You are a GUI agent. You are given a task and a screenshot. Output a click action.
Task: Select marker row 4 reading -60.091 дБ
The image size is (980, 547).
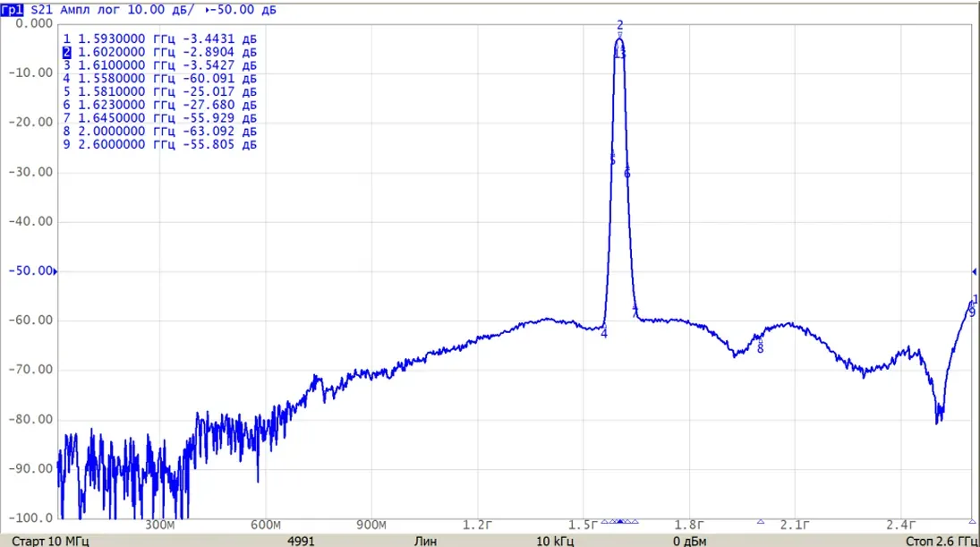[160, 78]
